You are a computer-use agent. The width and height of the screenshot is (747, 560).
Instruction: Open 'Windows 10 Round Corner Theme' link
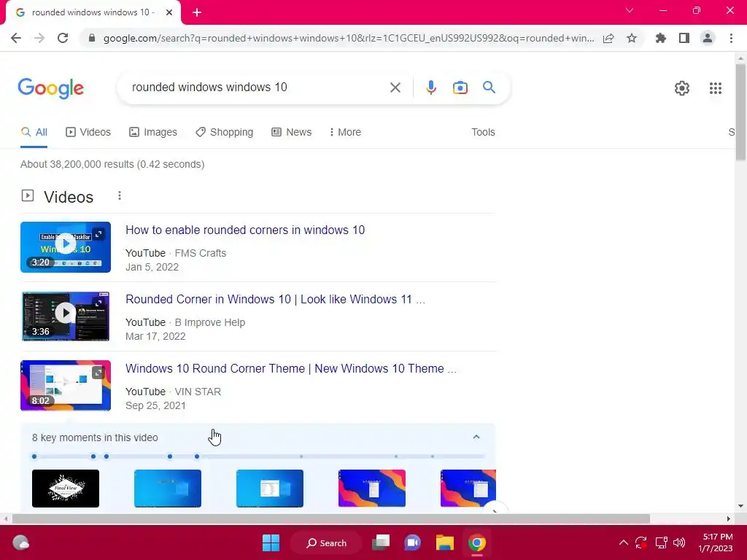click(x=291, y=368)
